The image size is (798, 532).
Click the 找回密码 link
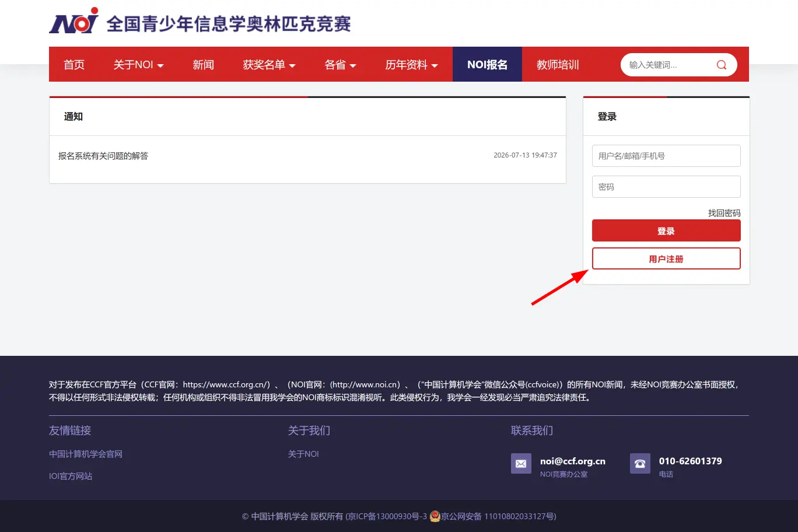[x=724, y=213]
